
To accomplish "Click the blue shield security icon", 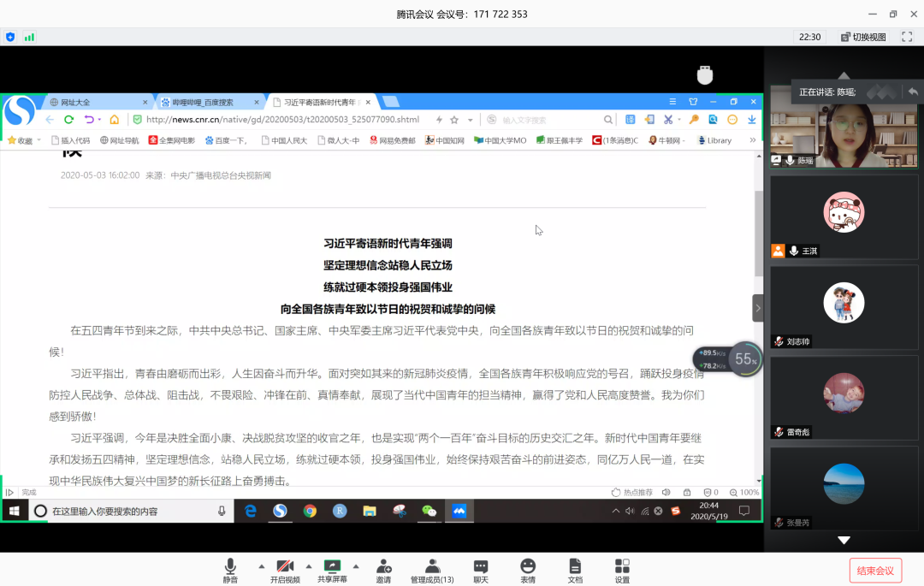I will point(10,37).
